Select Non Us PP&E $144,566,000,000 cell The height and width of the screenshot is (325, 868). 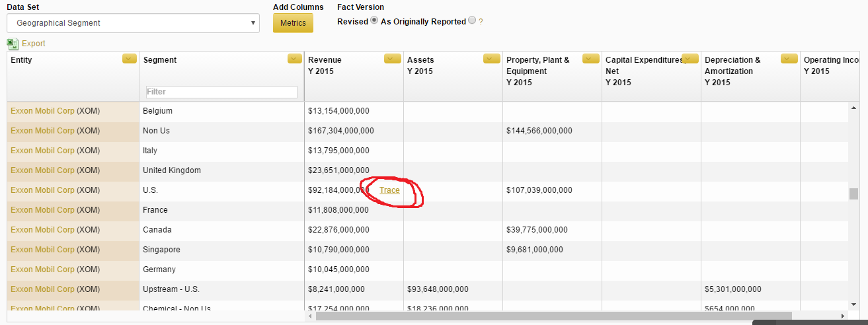point(552,131)
